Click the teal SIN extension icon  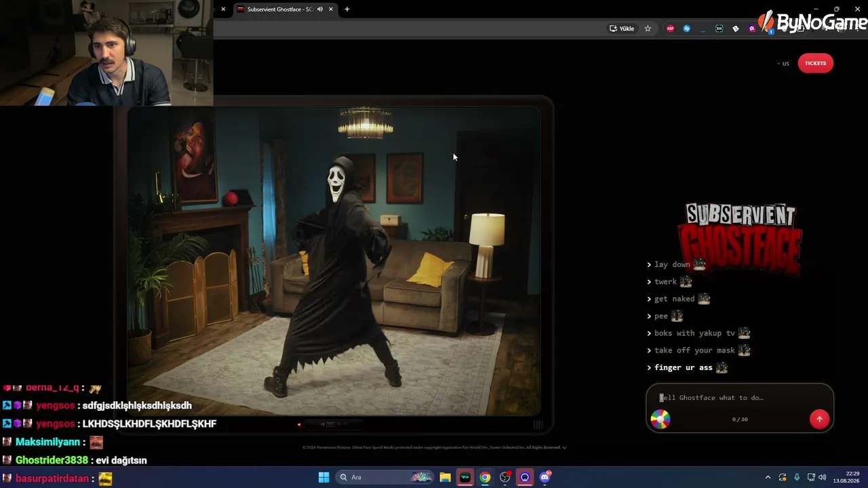[x=719, y=28]
